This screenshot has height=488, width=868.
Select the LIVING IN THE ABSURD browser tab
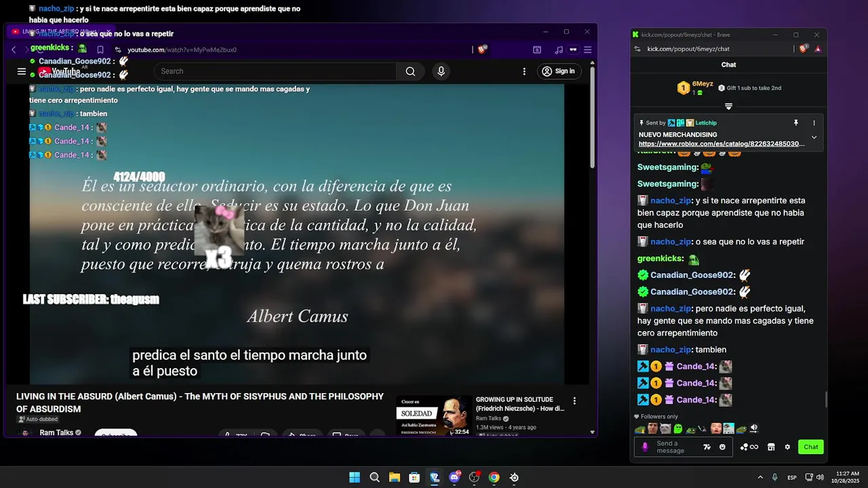coord(60,32)
